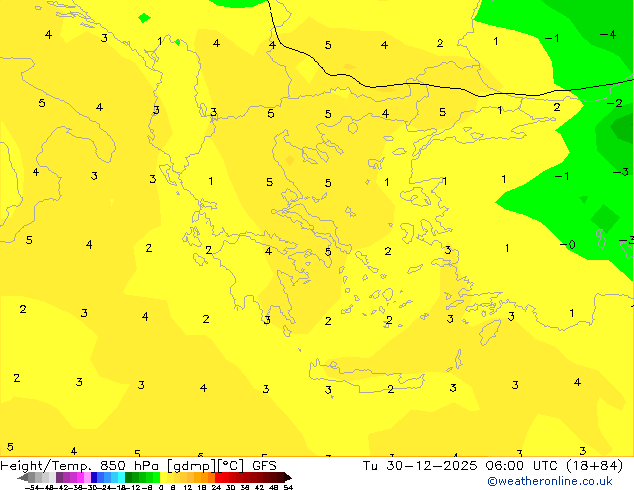Click the dark brown right arrow end of the color scale
This screenshot has height=490, width=634.
(x=288, y=477)
